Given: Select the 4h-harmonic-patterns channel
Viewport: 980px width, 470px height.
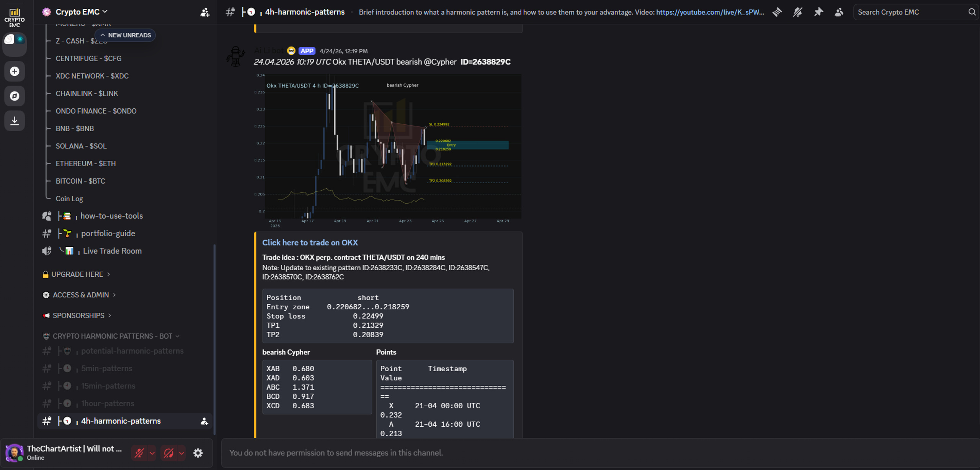Looking at the screenshot, I should pos(125,421).
